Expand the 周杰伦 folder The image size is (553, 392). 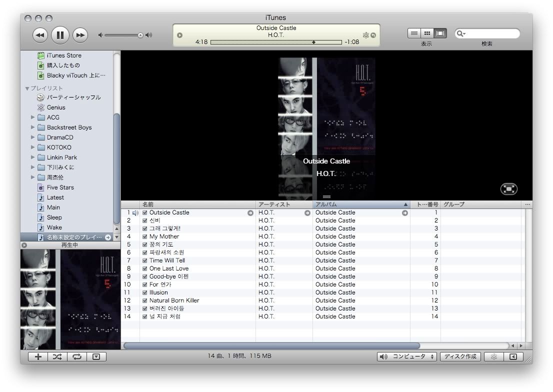pyautogui.click(x=33, y=177)
